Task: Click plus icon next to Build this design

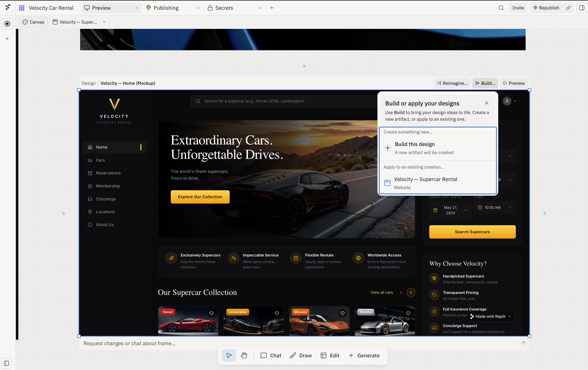Action: point(387,148)
